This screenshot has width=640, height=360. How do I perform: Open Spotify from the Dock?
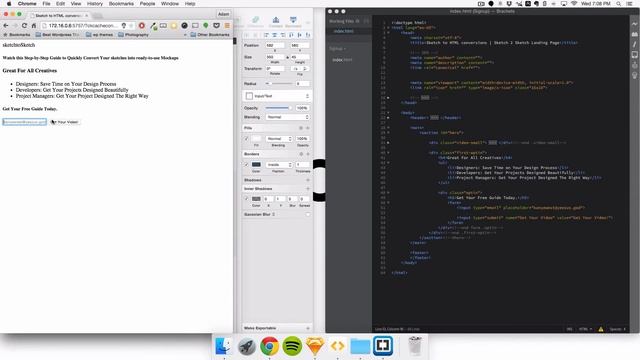tap(292, 346)
